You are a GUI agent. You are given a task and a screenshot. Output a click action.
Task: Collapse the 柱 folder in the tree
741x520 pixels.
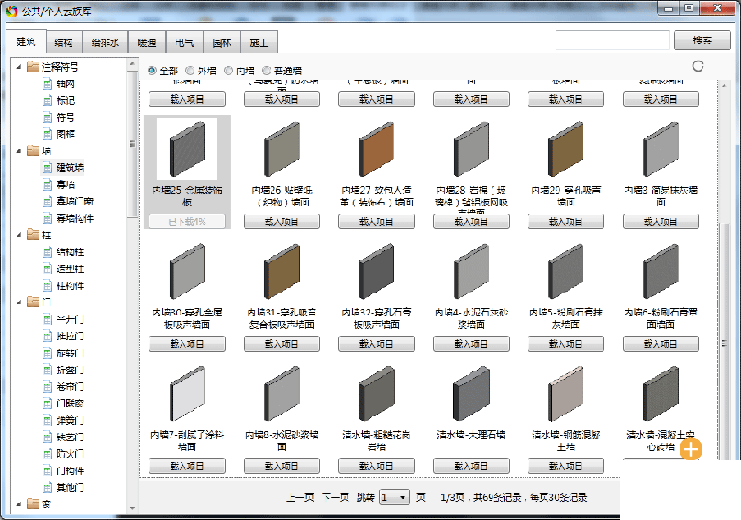(x=19, y=235)
